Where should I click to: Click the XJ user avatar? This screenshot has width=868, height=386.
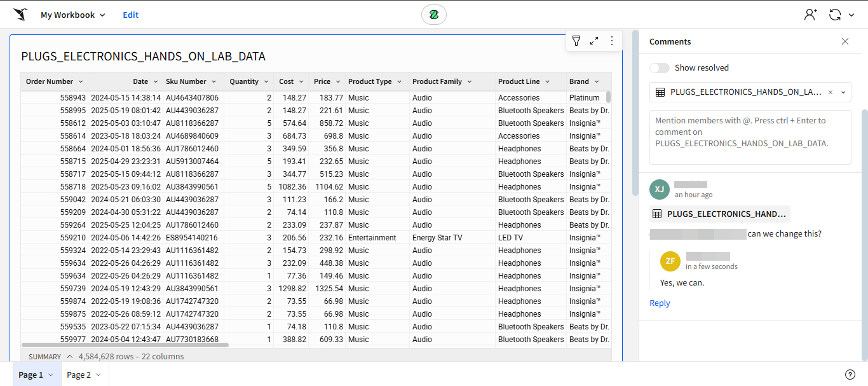click(660, 190)
